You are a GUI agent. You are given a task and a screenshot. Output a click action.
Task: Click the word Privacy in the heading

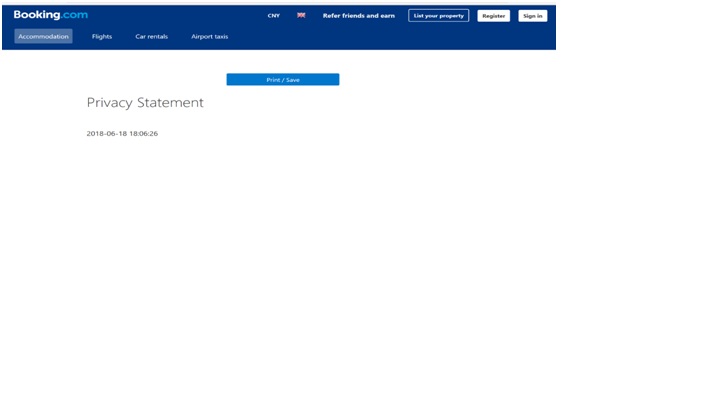109,103
